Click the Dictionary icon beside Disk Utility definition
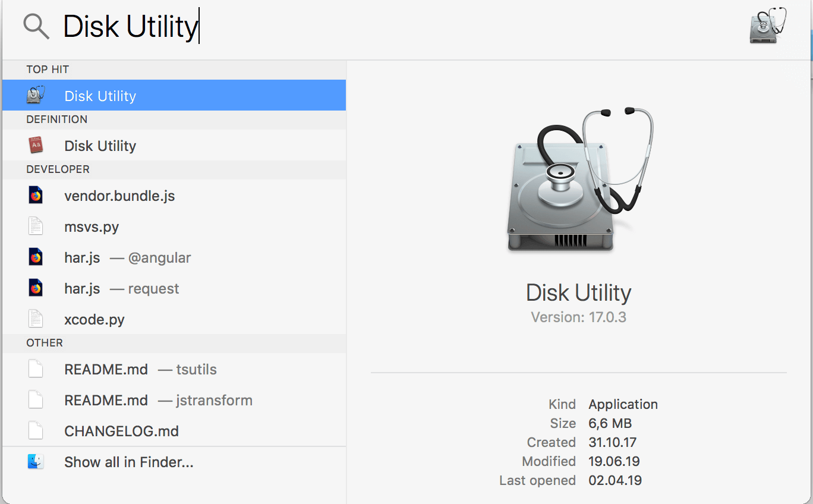 click(x=36, y=146)
